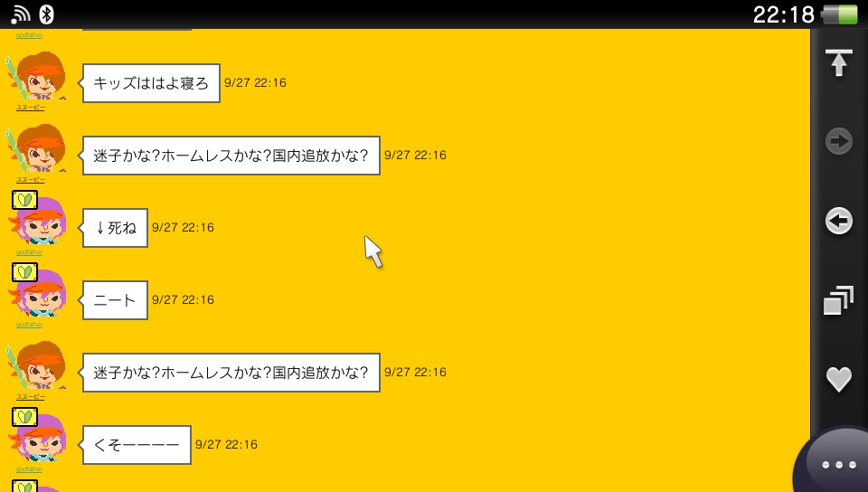Click the 22:18 clock in status bar
The width and height of the screenshot is (868, 492).
tap(783, 14)
